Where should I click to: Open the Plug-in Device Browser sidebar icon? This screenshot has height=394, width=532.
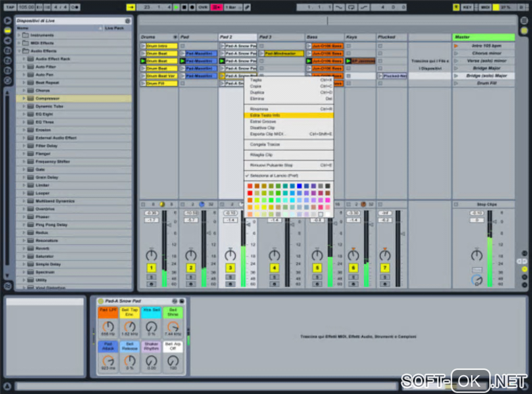pos(7,40)
